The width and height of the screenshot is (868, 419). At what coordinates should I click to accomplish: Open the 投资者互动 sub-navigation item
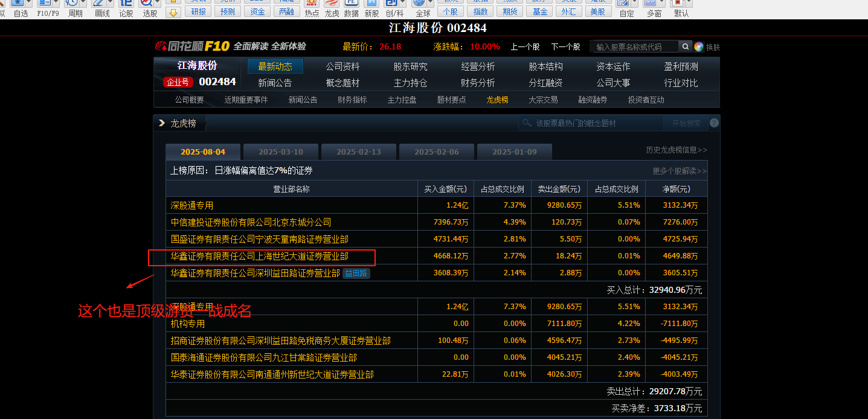[x=646, y=100]
